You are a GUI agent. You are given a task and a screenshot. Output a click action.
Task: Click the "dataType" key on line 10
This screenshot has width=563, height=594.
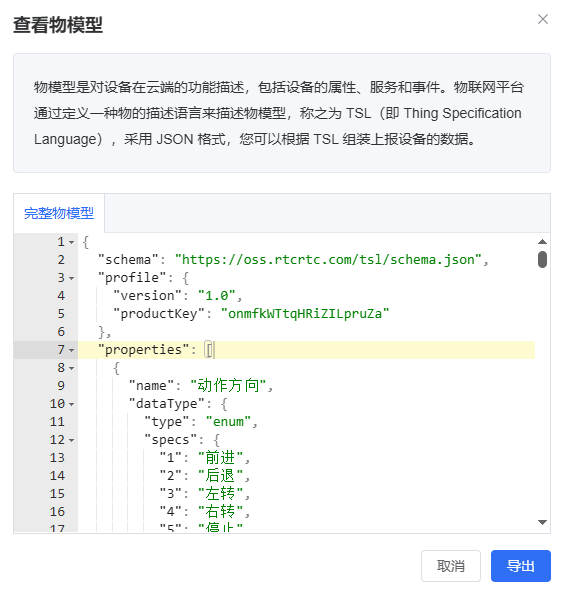coord(166,404)
